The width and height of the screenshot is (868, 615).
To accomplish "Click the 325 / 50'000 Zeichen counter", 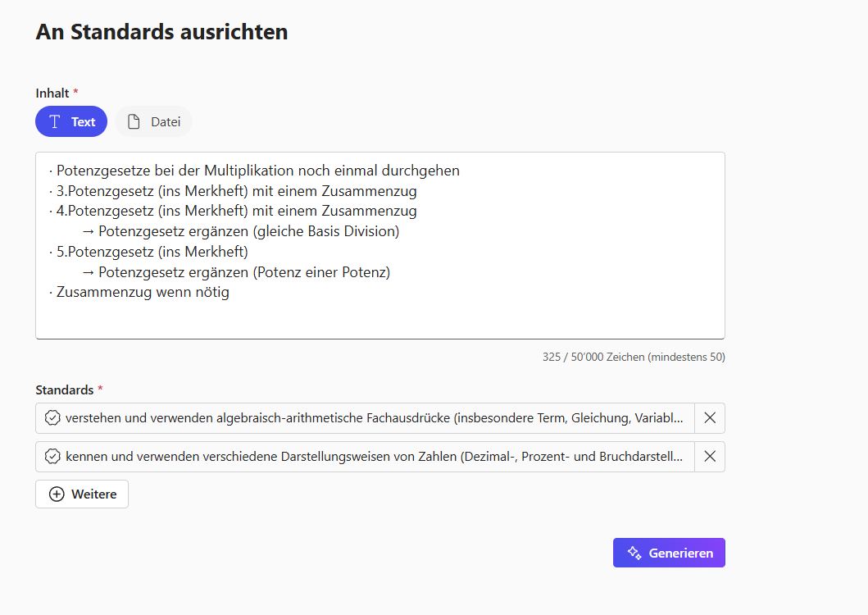I will (633, 357).
